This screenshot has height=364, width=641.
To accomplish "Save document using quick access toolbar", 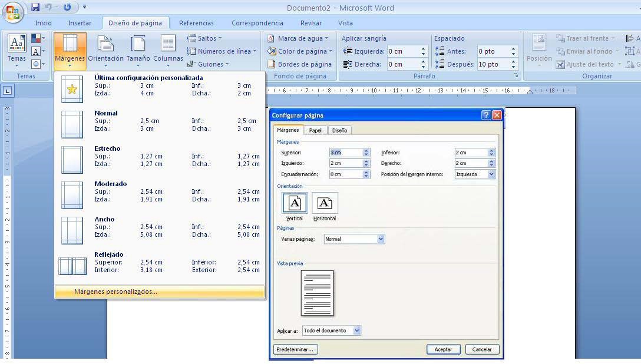I will (35, 7).
